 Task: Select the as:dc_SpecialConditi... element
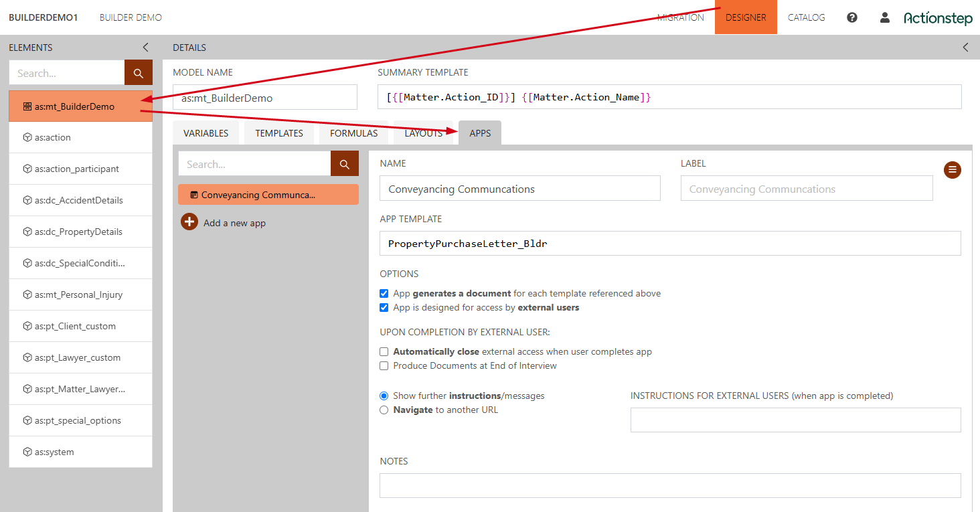[80, 263]
